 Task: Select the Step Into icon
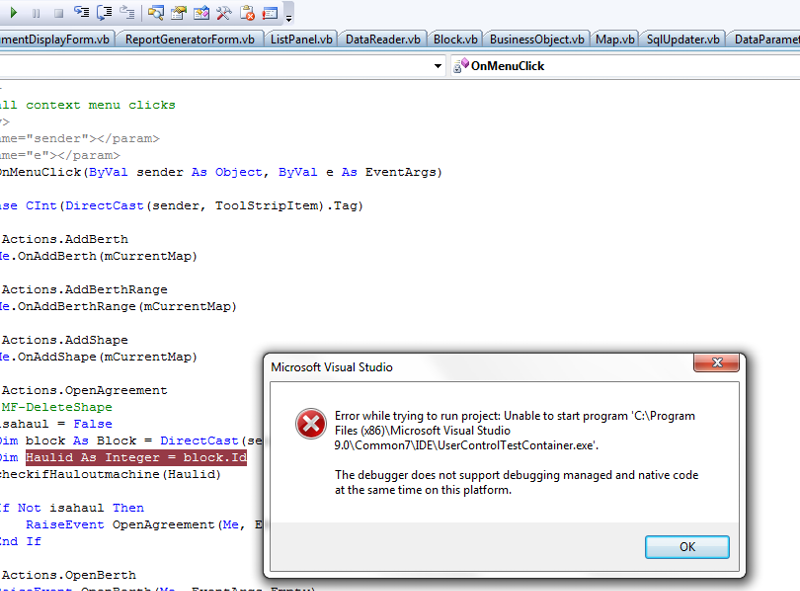click(80, 12)
